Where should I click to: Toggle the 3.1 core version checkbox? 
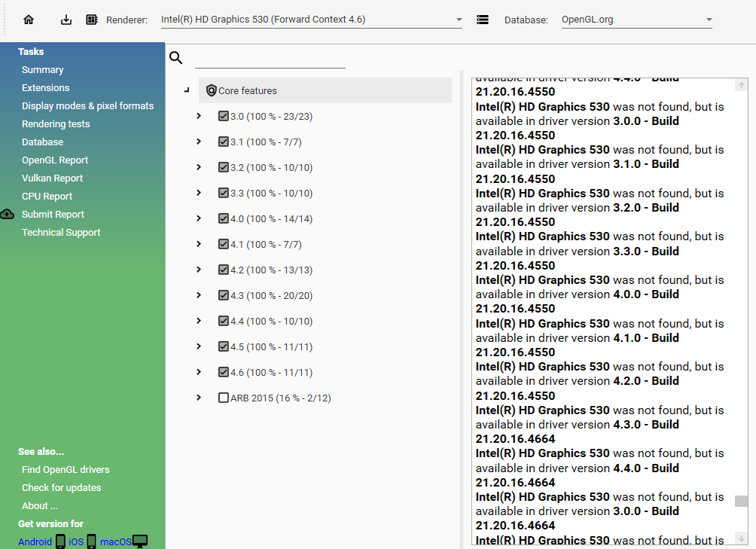click(223, 142)
